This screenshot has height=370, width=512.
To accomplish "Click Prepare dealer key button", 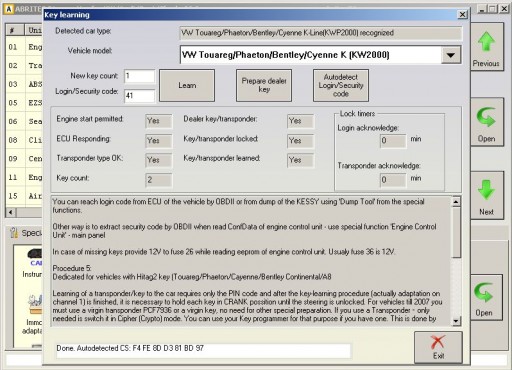I will (264, 85).
